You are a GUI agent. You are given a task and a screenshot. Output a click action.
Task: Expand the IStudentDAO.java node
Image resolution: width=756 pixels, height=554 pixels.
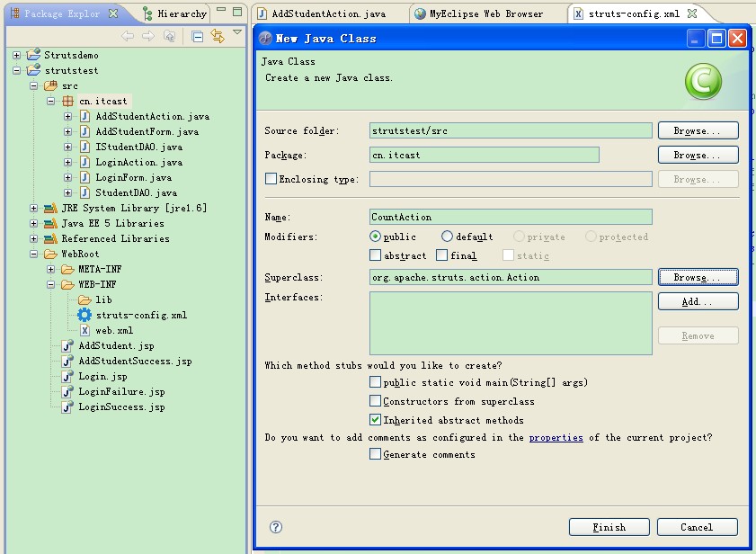(x=68, y=147)
